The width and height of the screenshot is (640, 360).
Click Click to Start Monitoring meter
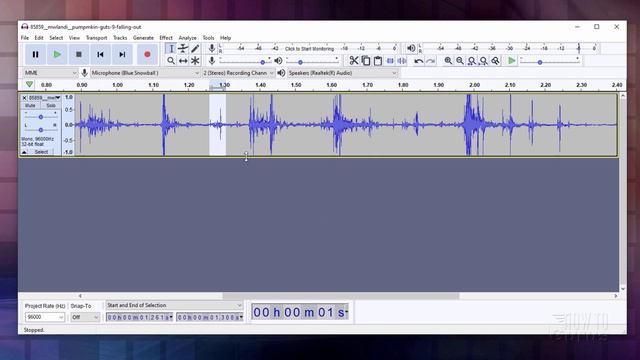309,49
